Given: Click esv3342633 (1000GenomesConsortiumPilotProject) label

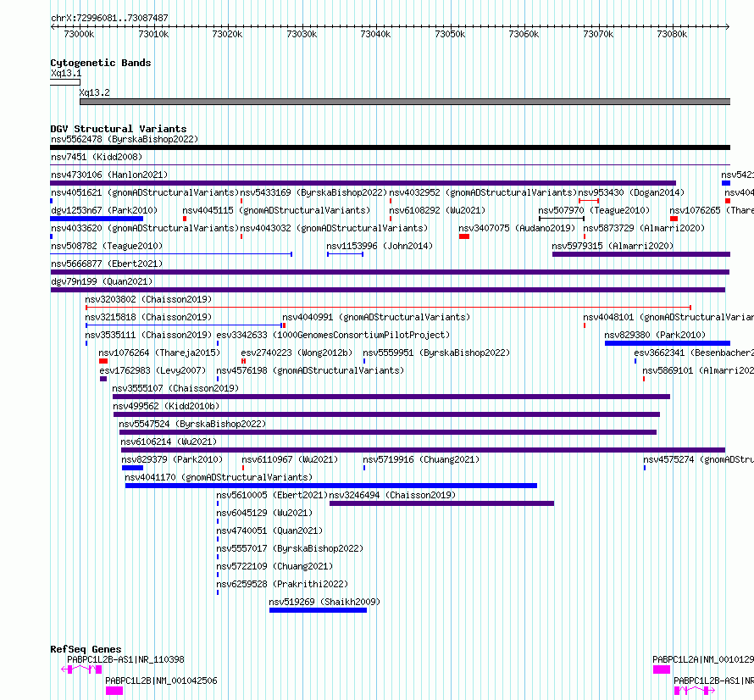Looking at the screenshot, I should point(333,335).
